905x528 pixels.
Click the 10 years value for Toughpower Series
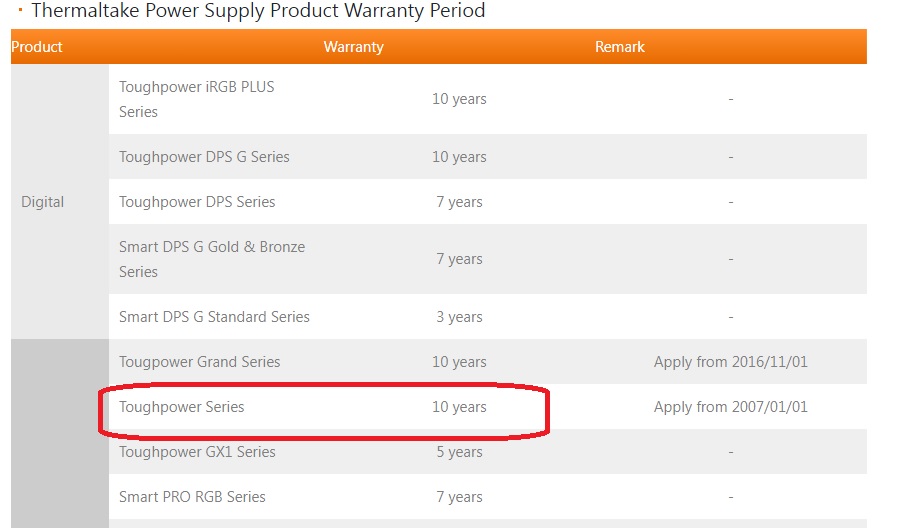(x=459, y=407)
